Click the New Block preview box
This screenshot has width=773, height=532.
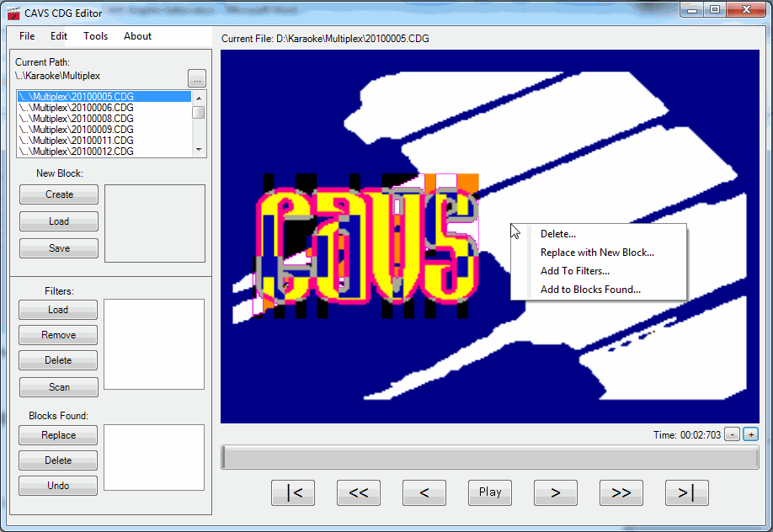point(155,223)
